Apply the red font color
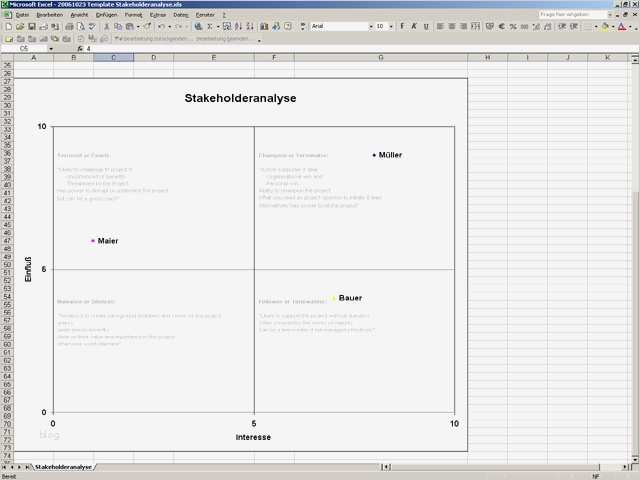Screen dimensions: 640x480 click(622, 27)
